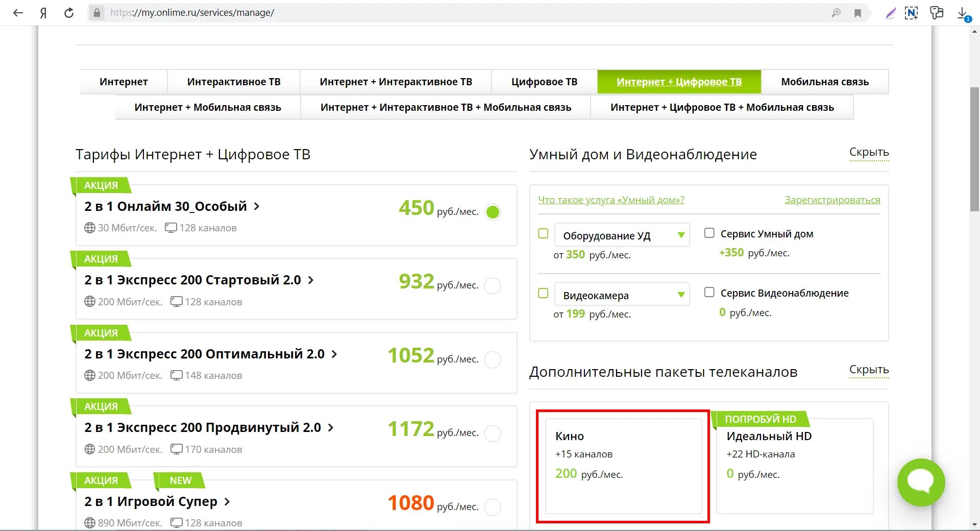980x531 pixels.
Task: Check the Оборудование УД checkbox
Action: [x=543, y=233]
